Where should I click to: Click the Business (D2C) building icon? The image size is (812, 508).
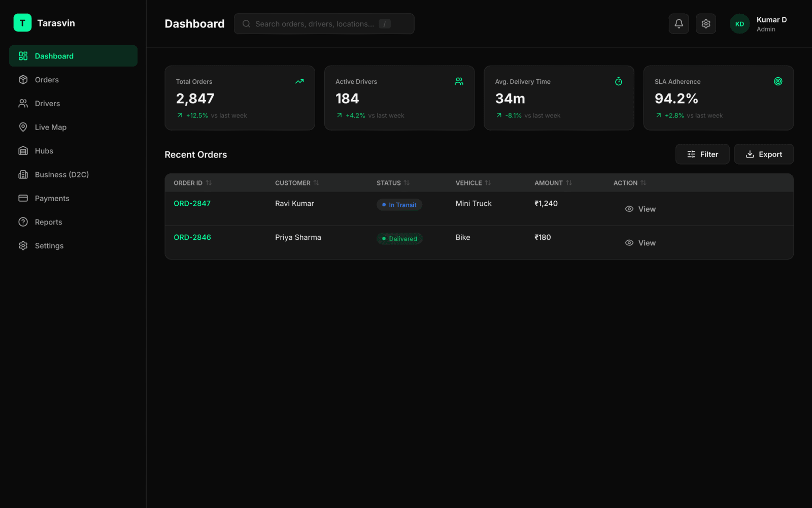[x=23, y=175]
